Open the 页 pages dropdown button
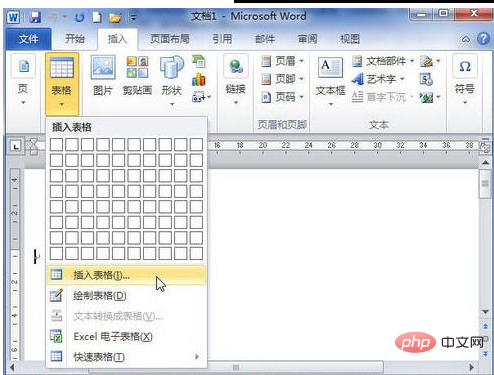Screen dimensions: 494x375 [x=23, y=81]
